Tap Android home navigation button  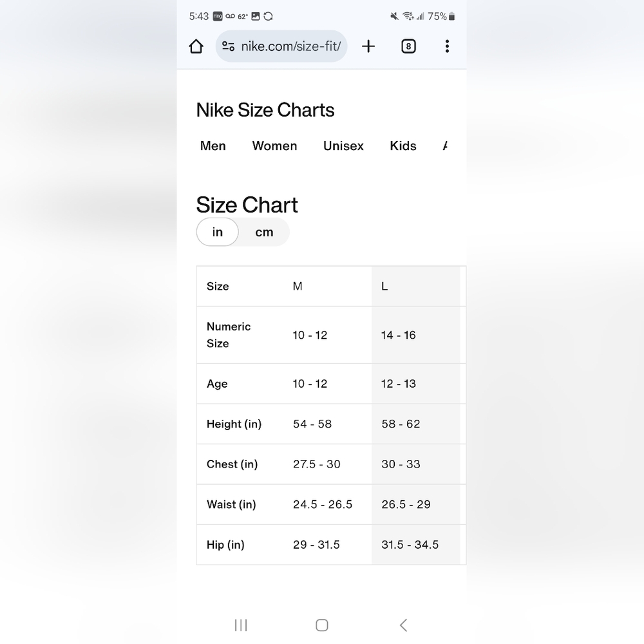[x=321, y=625]
